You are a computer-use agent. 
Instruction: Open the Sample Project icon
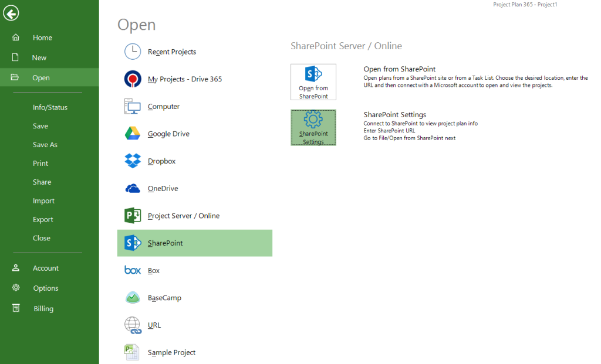(131, 352)
